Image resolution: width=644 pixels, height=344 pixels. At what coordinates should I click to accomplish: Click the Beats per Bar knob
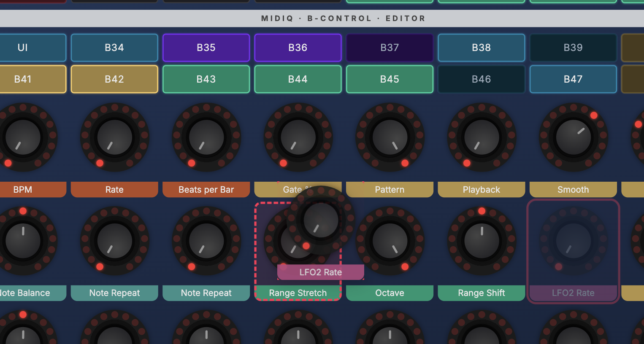pyautogui.click(x=206, y=137)
